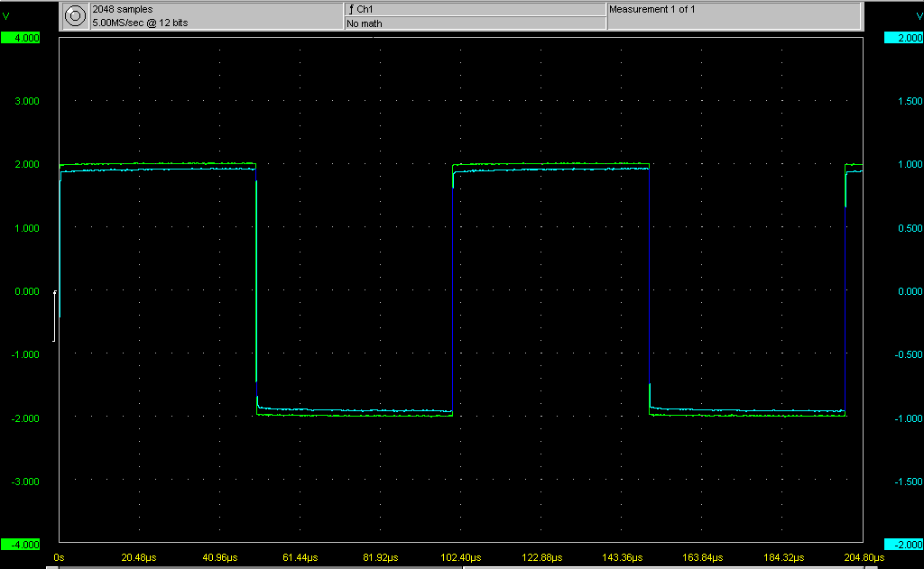
Task: Click the cyan -2.000 lower range box
Action: [x=903, y=545]
